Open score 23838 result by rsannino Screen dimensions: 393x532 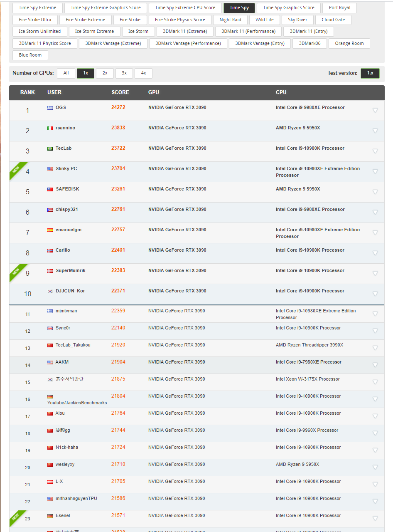point(118,128)
